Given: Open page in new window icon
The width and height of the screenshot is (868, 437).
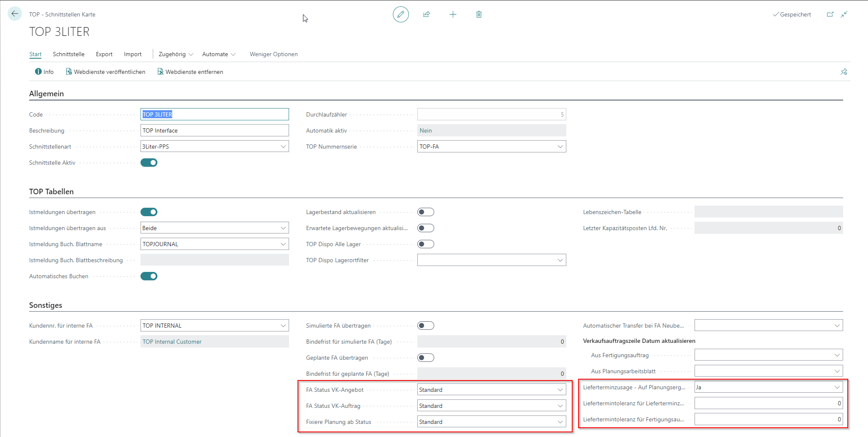Looking at the screenshot, I should pos(830,14).
